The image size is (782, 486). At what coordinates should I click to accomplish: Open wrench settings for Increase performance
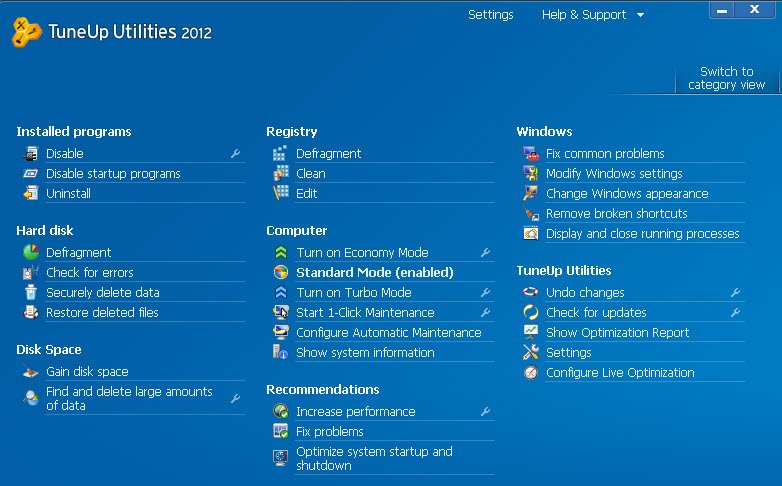click(485, 412)
